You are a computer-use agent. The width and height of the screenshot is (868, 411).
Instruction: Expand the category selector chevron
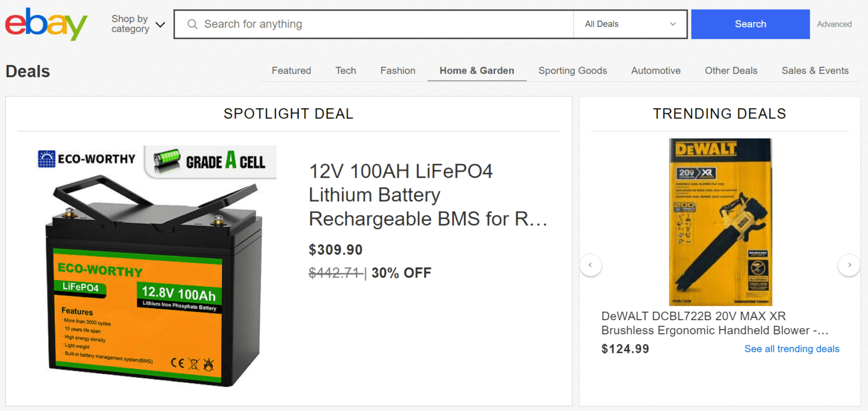[160, 24]
